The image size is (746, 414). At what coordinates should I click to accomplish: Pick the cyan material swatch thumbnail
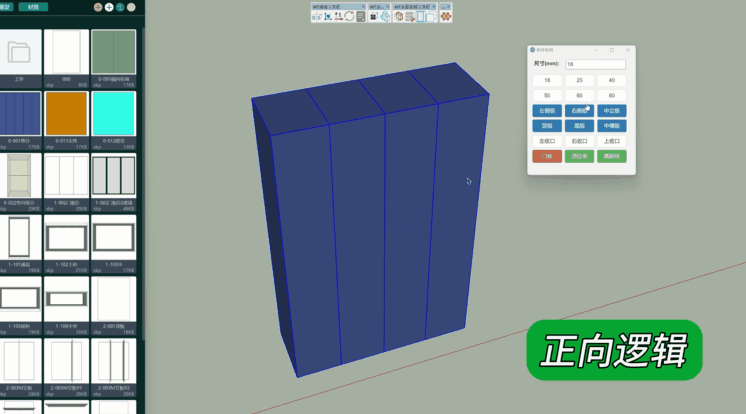tap(113, 113)
